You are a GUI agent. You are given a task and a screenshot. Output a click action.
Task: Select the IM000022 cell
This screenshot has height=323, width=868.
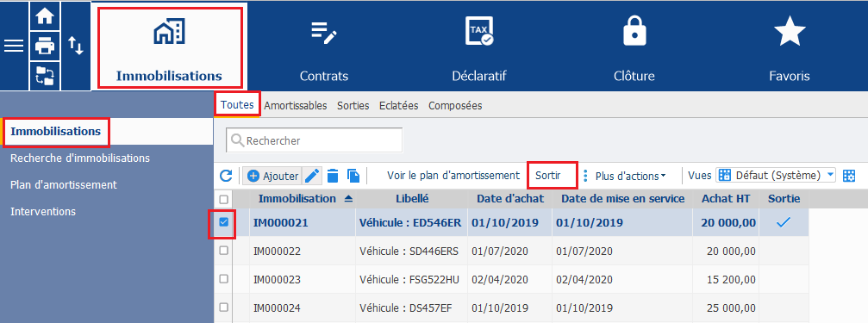tap(303, 252)
